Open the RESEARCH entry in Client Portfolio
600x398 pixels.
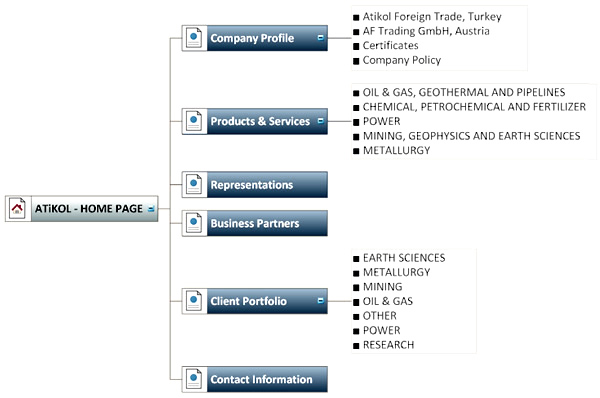(x=388, y=345)
